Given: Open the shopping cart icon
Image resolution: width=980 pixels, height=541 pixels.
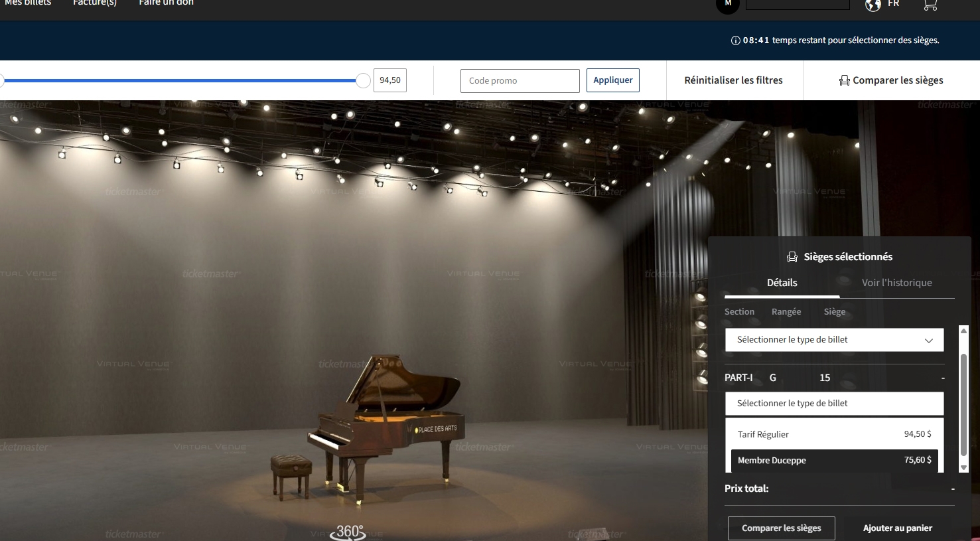Looking at the screenshot, I should click(x=930, y=5).
